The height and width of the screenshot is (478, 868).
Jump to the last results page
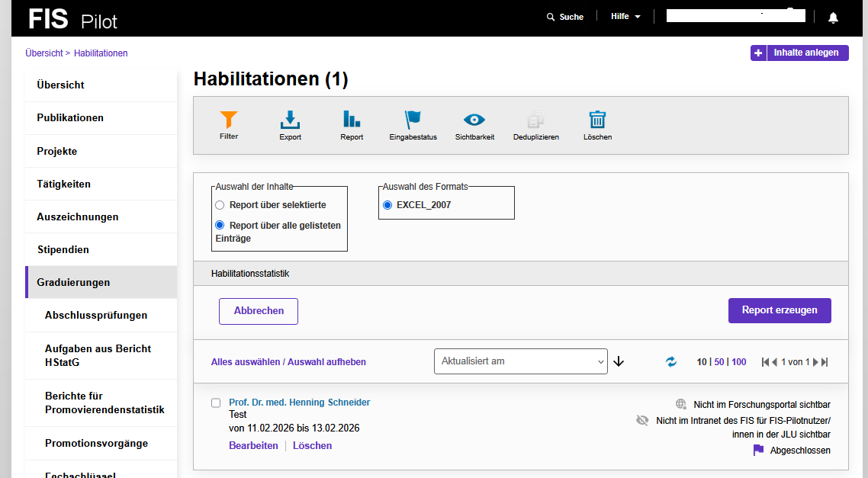tap(825, 362)
